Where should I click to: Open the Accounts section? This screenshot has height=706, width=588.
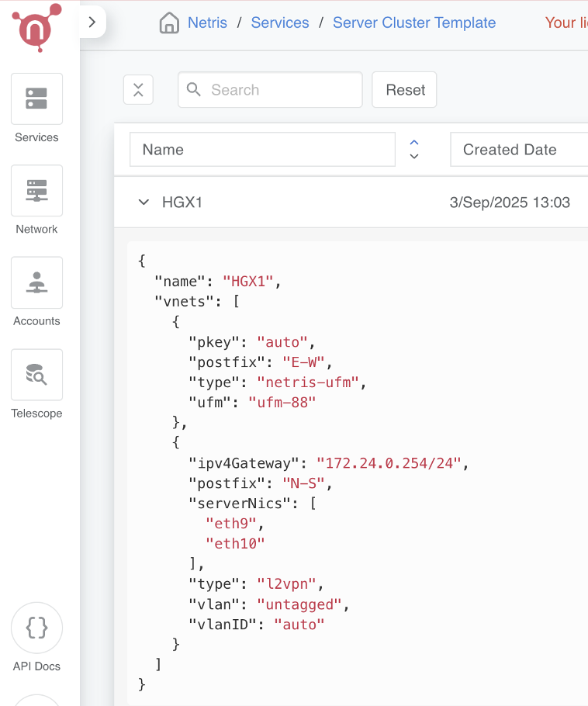tap(36, 282)
